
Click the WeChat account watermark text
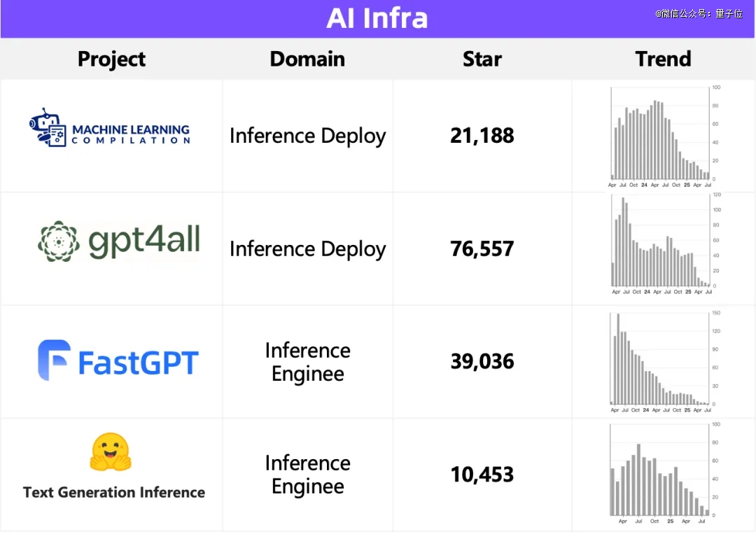(x=699, y=13)
